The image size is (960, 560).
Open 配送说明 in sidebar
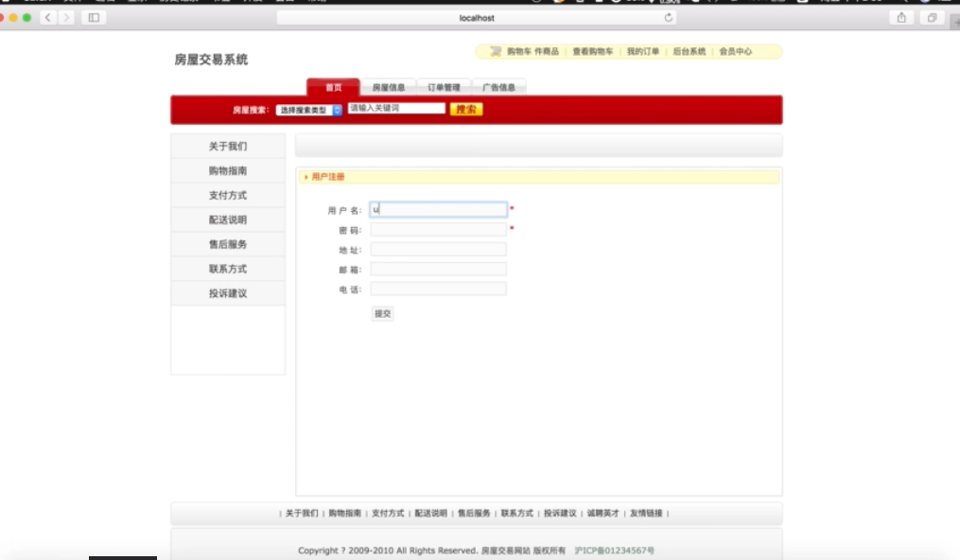coord(228,219)
